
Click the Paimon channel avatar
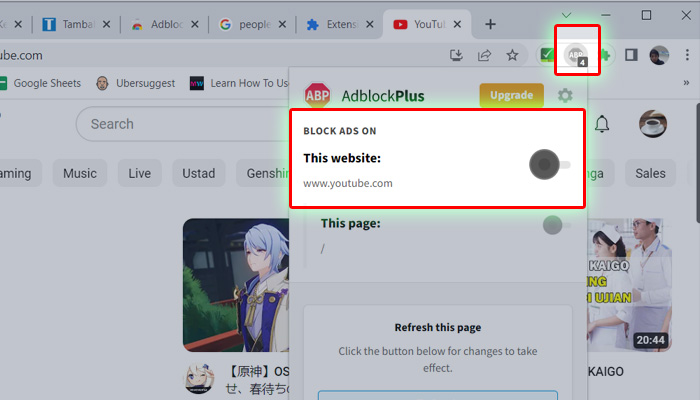(x=199, y=378)
